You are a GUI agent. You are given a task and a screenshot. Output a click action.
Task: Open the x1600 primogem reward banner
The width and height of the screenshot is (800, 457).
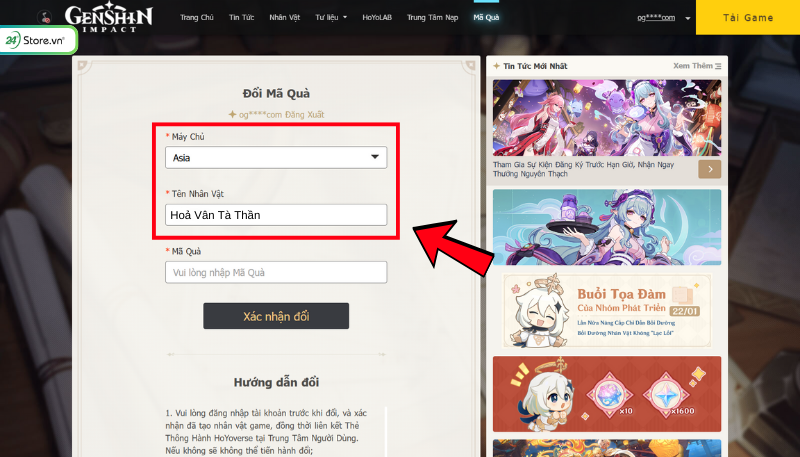(x=607, y=394)
